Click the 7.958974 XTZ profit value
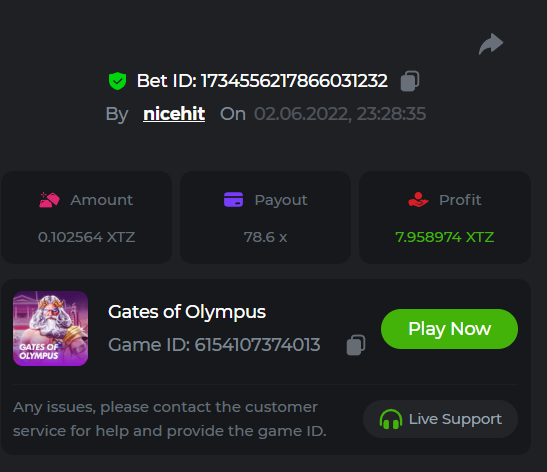Image resolution: width=547 pixels, height=472 pixels. coord(445,237)
